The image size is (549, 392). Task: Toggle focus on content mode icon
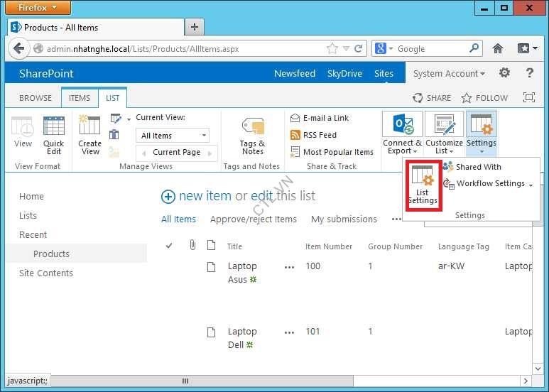click(528, 98)
